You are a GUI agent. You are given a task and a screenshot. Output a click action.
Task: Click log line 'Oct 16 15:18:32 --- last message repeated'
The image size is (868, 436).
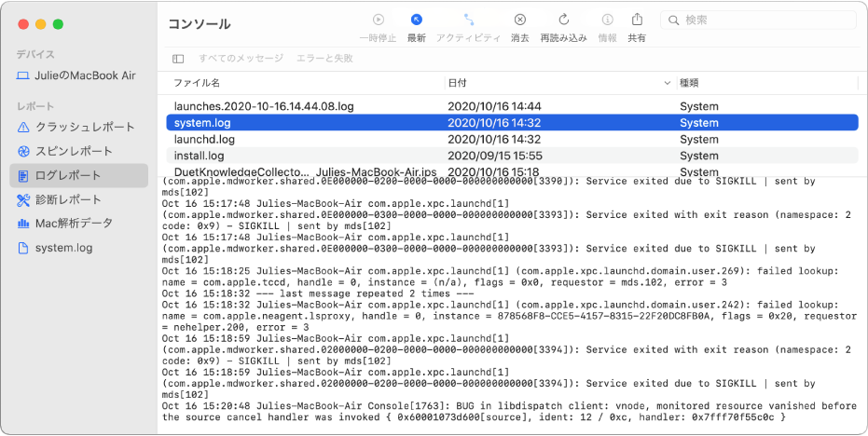318,293
